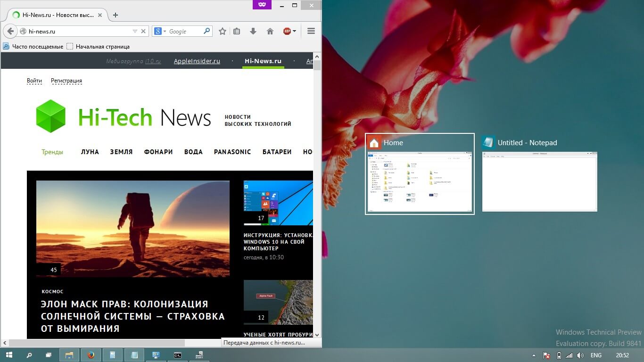Open the ЛУНА trend menu item

(x=90, y=152)
